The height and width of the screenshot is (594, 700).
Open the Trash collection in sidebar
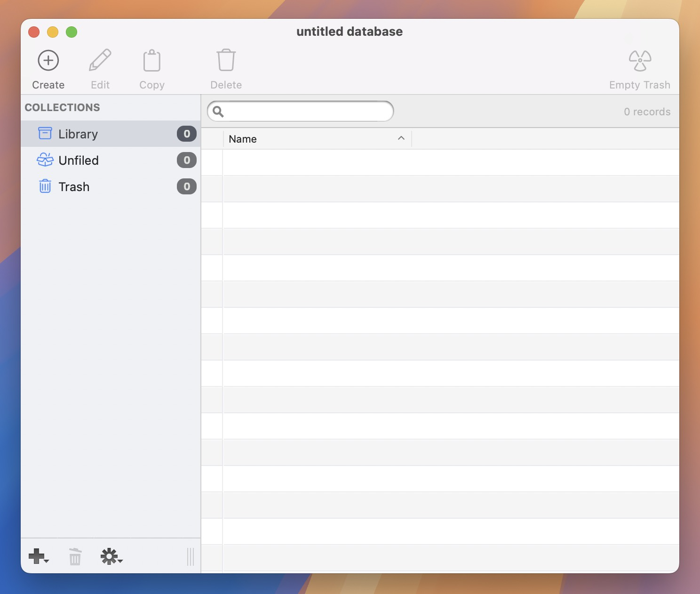[x=74, y=187]
